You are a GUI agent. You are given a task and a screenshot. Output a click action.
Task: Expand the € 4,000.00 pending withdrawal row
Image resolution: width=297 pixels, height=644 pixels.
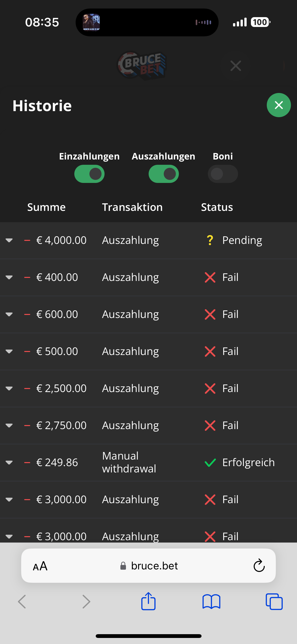[9, 240]
